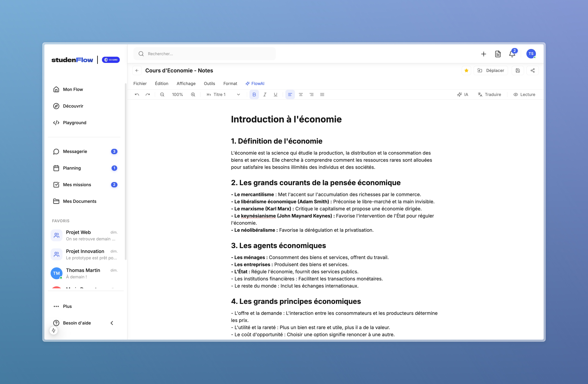588x384 pixels.
Task: Collapse the Besoin d'aide panel with the chevron
Action: (112, 323)
